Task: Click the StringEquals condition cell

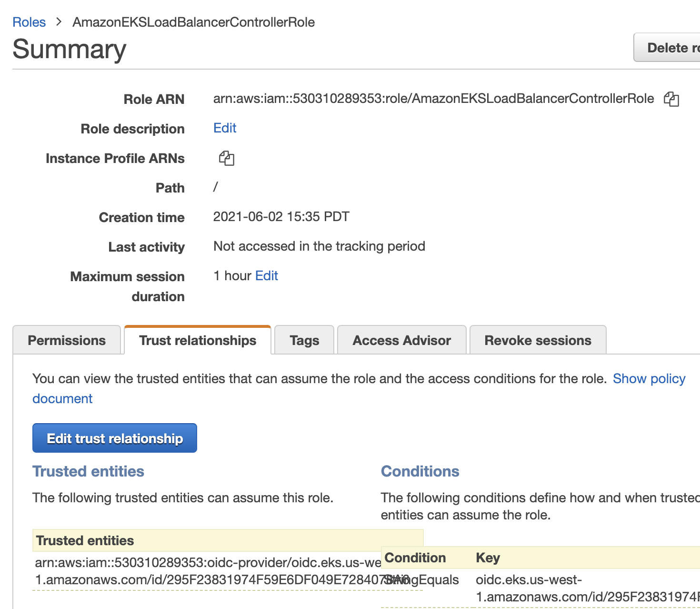Action: coord(422,579)
